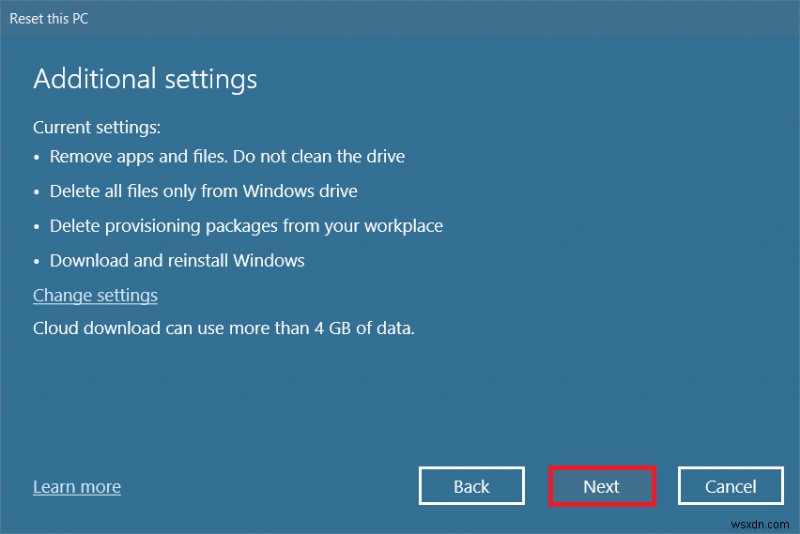This screenshot has width=800, height=534.
Task: Click 'Delete provisioning packages from your workplace'
Action: [x=246, y=226]
